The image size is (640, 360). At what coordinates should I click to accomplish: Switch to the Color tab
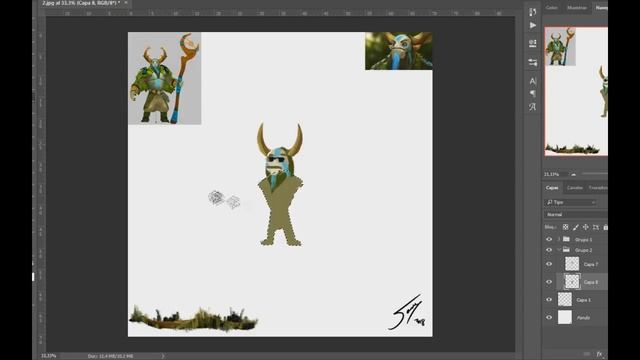[551, 7]
